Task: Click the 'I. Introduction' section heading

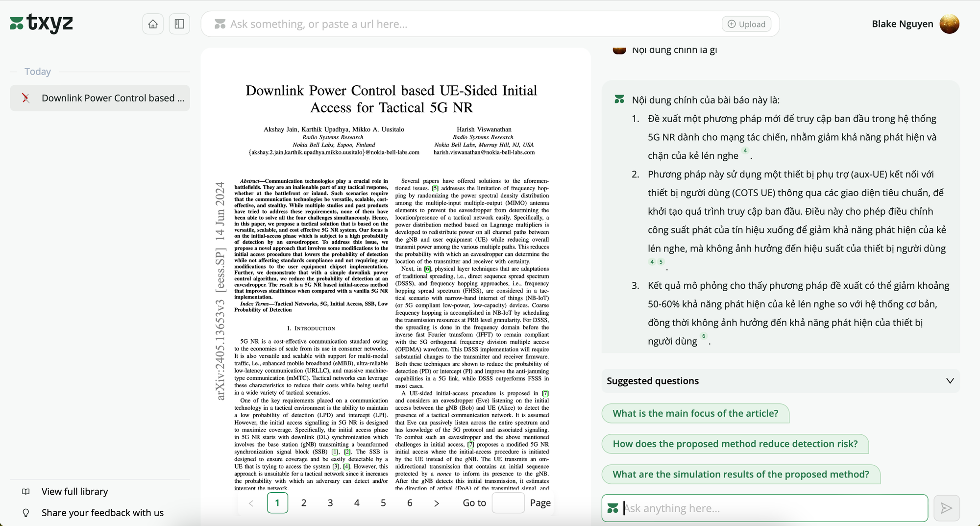Action: tap(311, 328)
